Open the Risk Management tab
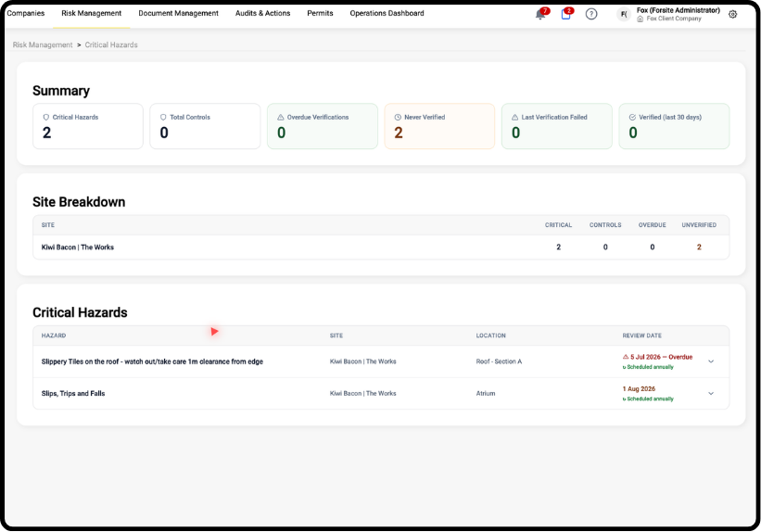 tap(91, 13)
